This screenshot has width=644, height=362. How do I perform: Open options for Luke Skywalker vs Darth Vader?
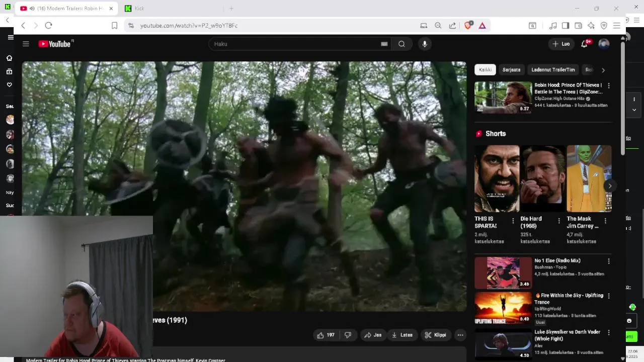[x=608, y=332]
